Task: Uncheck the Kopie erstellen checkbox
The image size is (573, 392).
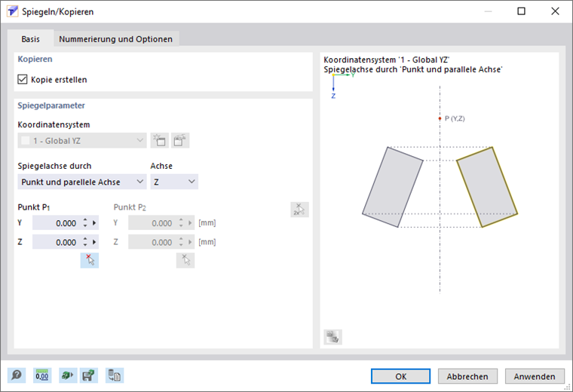Action: 23,79
